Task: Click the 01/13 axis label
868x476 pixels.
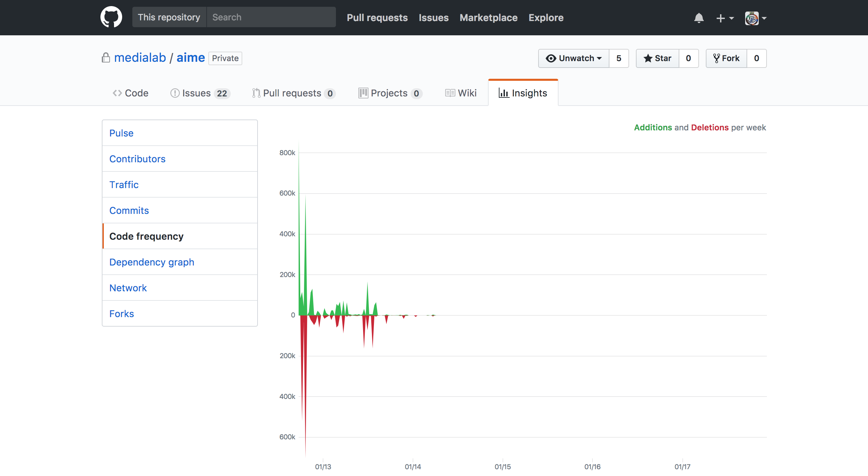Action: [323, 467]
